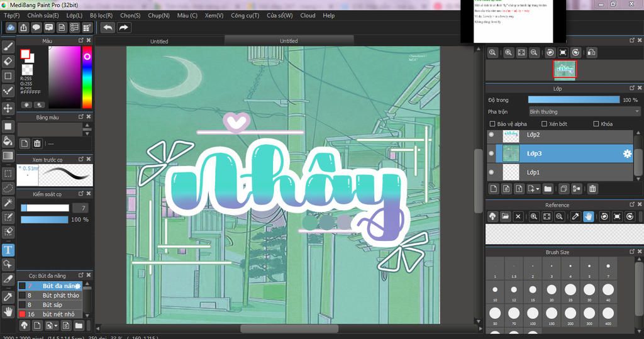Select the transparent color swatch
The height and width of the screenshot is (339, 644).
pos(28,69)
